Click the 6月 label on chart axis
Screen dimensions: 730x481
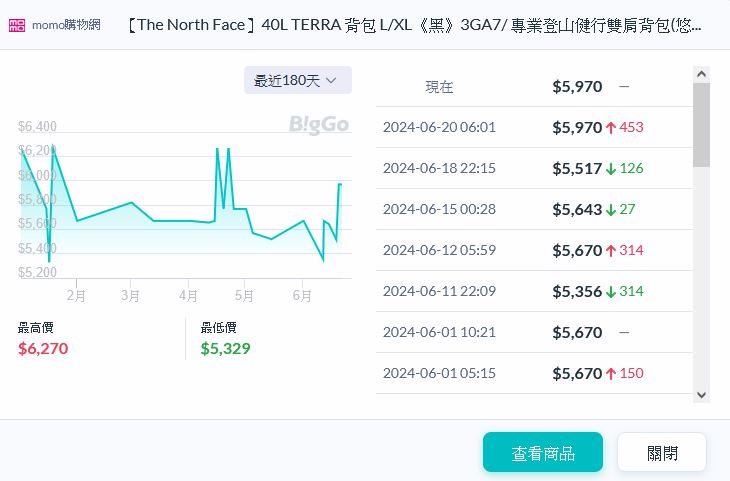302,296
